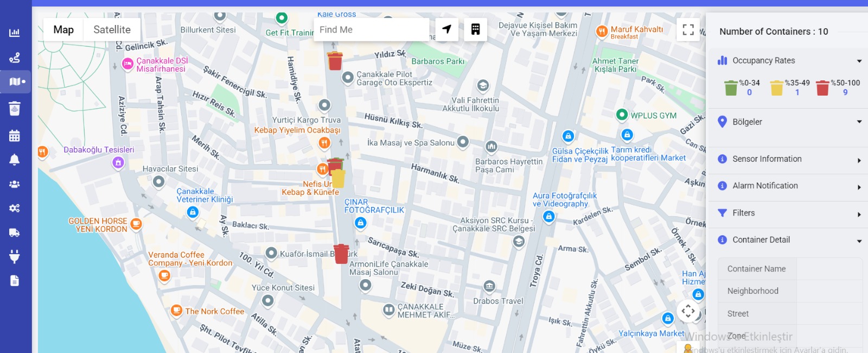Click the "Number of Containers : 10" text
Viewport: 868px width, 353px height.
tap(774, 31)
